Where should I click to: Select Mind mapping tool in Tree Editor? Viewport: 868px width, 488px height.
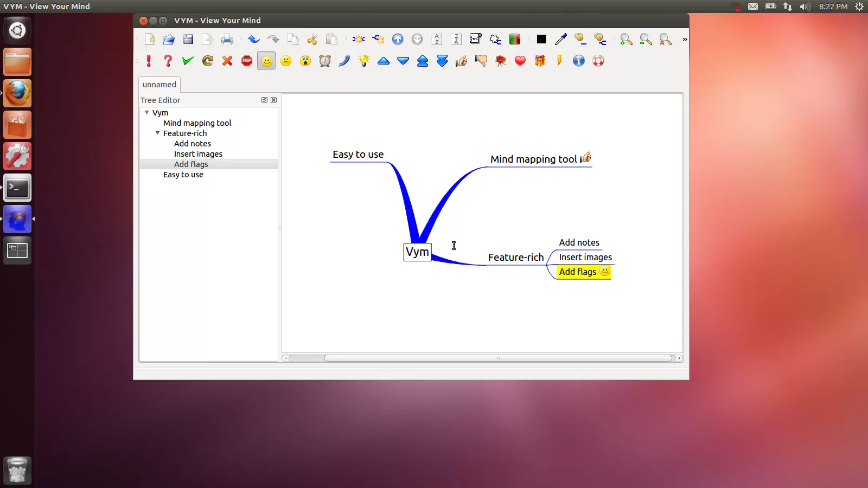point(197,123)
